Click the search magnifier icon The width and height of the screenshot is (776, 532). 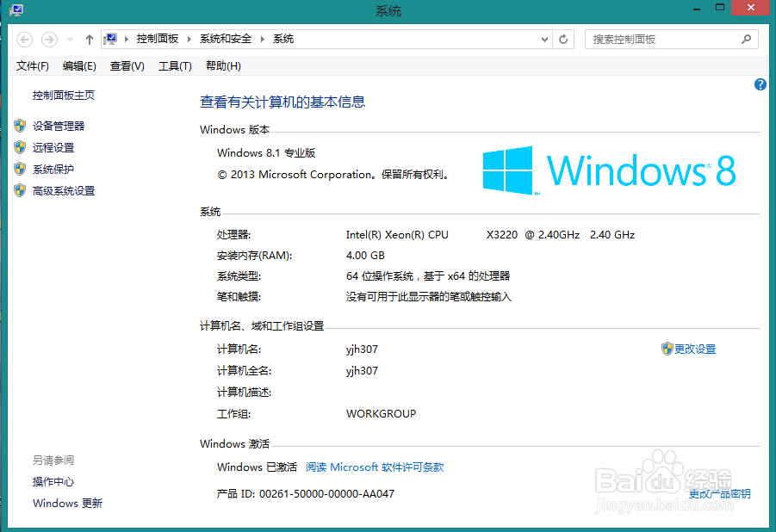[x=747, y=39]
